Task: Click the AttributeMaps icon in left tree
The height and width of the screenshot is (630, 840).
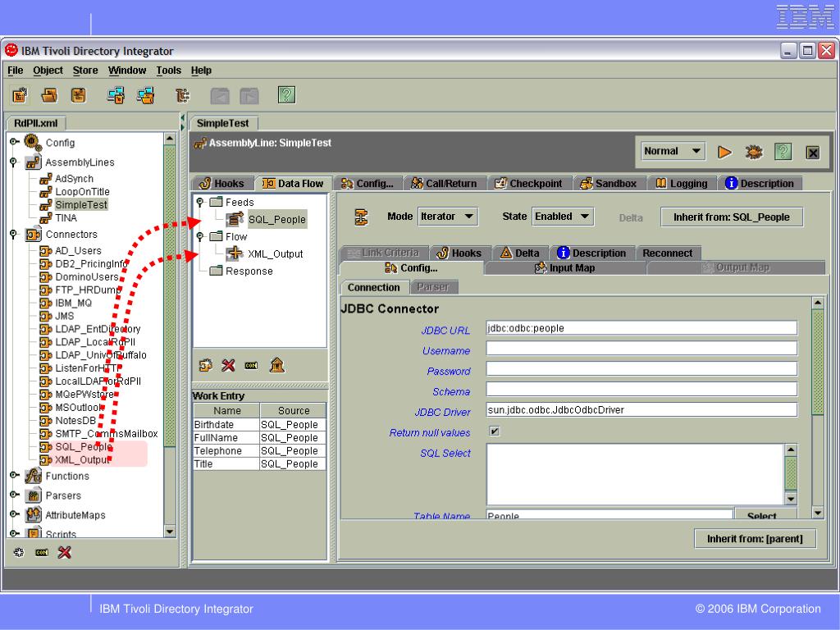Action: [34, 515]
